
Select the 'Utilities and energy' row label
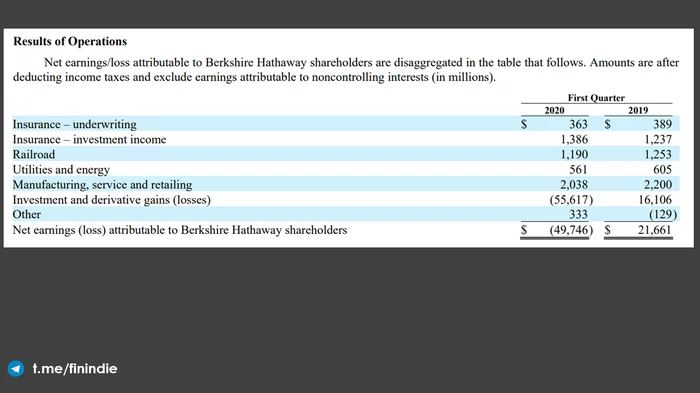[x=61, y=170]
